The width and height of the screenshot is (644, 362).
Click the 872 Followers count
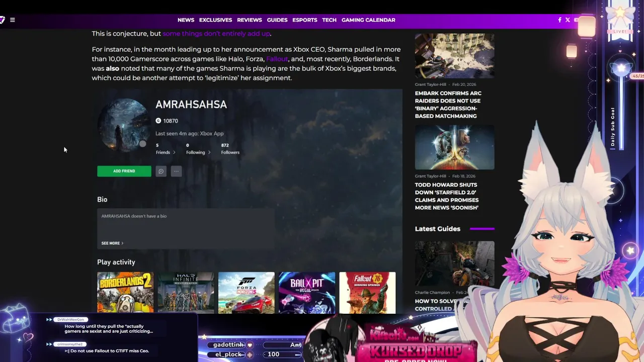pos(230,149)
